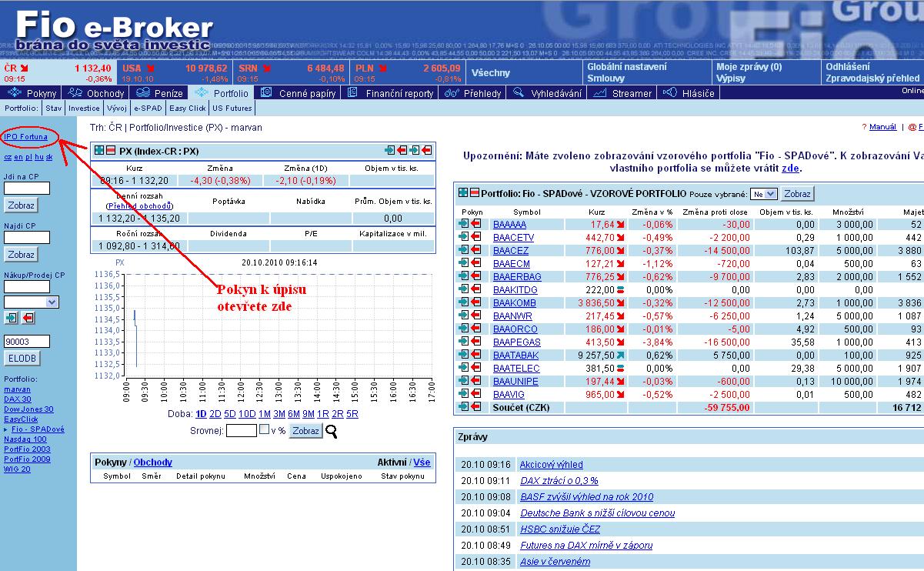The height and width of the screenshot is (571, 924).
Task: Switch to the Obchody link in orders panel
Action: 153,462
